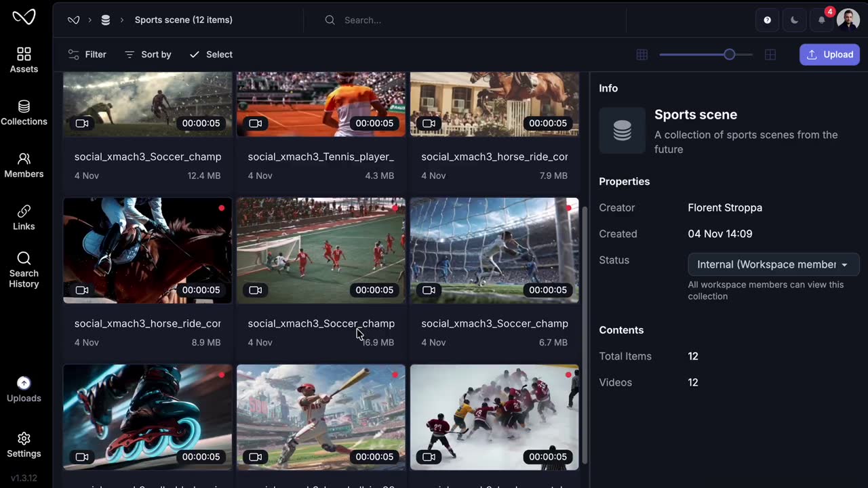Adjust the thumbnail size slider handle
Screen dimensions: 868x488
tap(729, 55)
